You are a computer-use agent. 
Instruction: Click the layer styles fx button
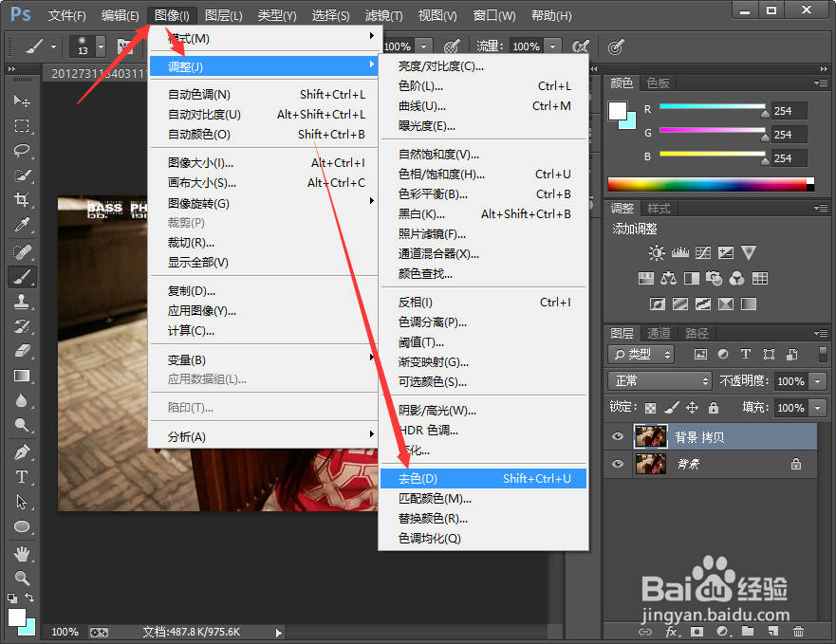click(x=672, y=630)
